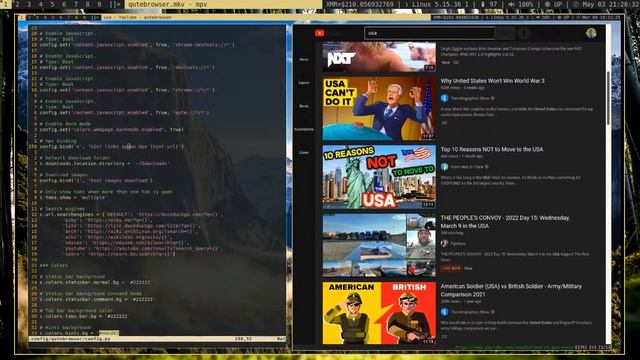Click channel avatar under Top 10 Reasons video
The height and width of the screenshot is (360, 640).
point(444,167)
